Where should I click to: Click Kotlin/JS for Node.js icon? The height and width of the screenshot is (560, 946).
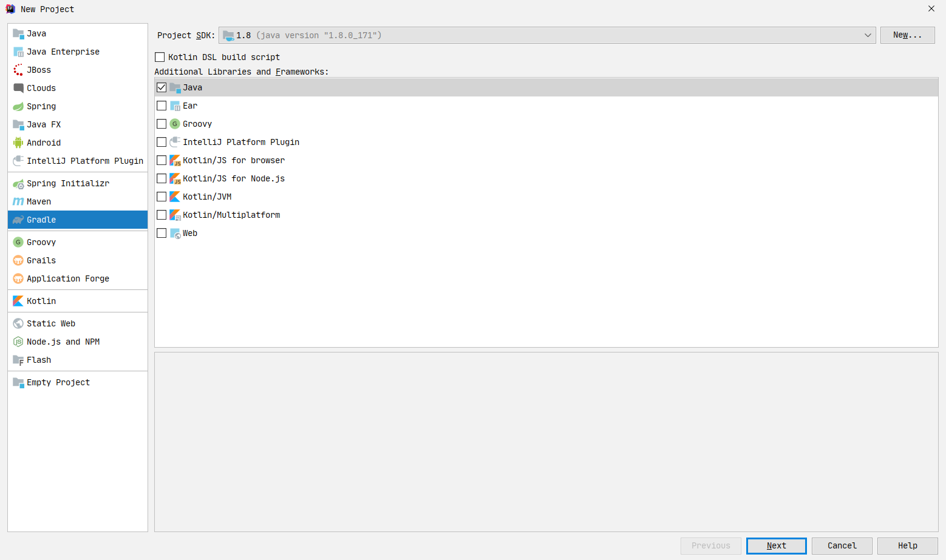(x=175, y=178)
